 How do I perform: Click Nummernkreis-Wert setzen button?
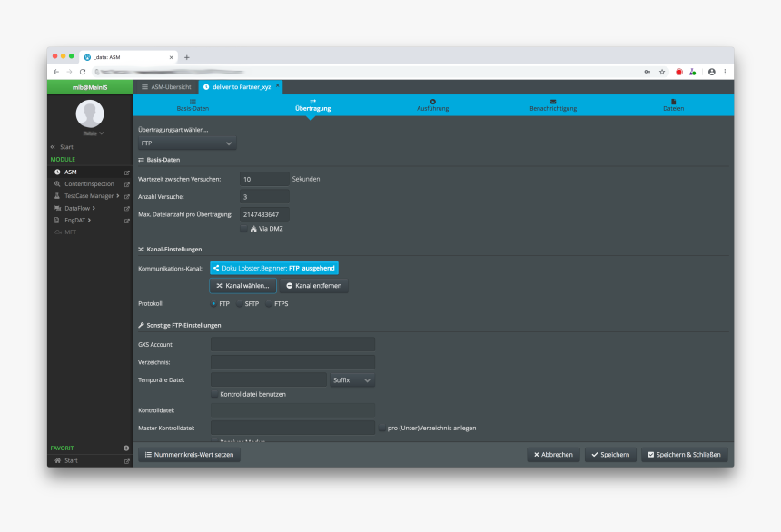click(x=189, y=454)
